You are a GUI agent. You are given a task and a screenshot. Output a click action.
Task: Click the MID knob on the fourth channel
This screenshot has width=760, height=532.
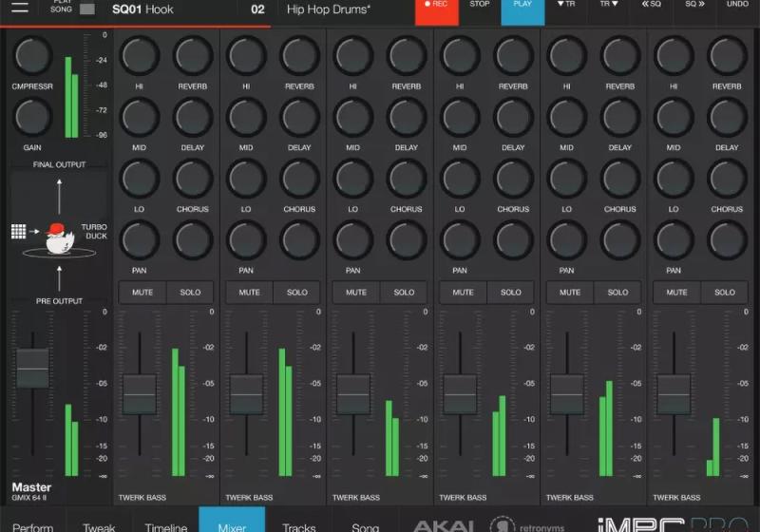[460, 117]
